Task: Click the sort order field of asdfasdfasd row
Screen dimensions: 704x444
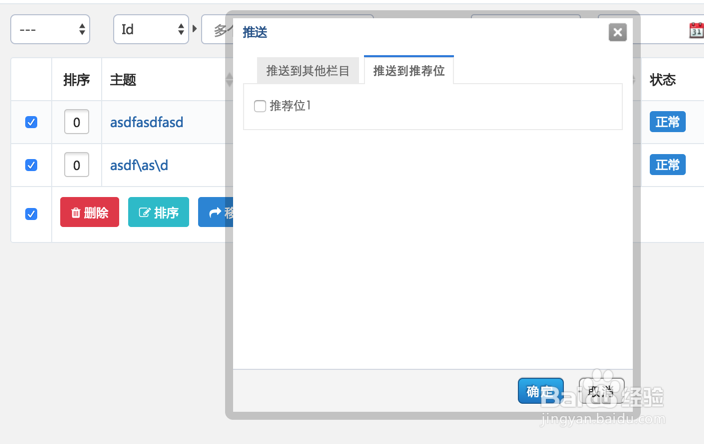Action: (76, 122)
